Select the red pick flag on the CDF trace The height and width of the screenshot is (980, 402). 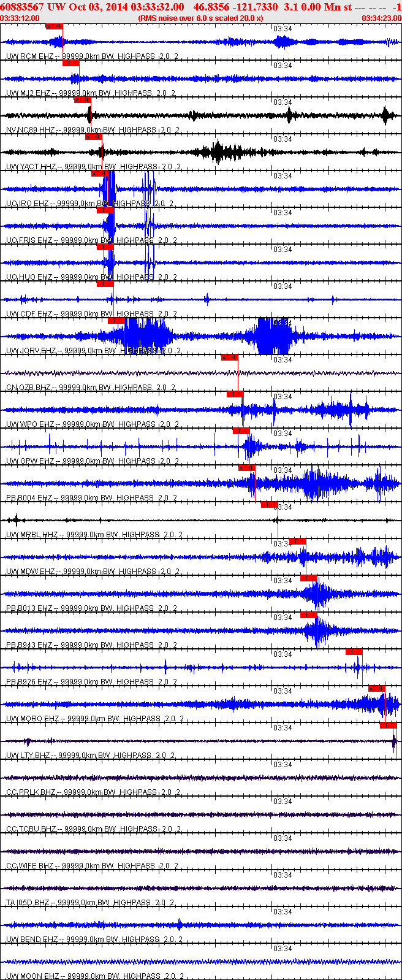(x=105, y=284)
